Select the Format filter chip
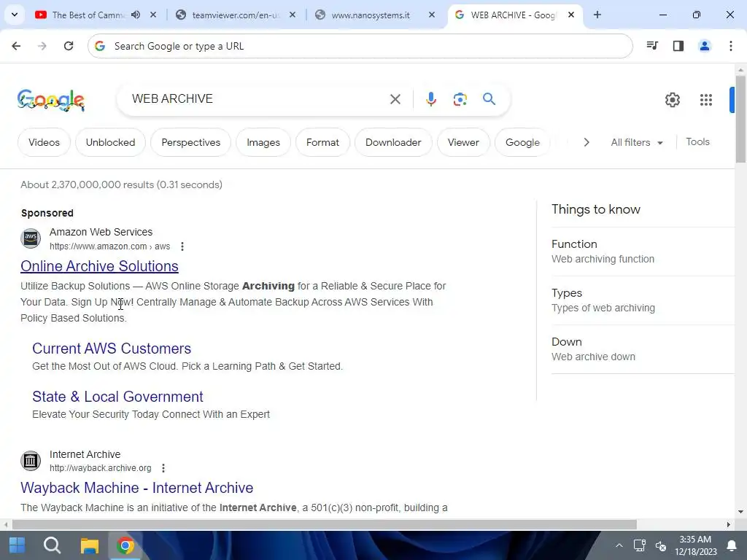This screenshot has height=560, width=747. (x=322, y=142)
